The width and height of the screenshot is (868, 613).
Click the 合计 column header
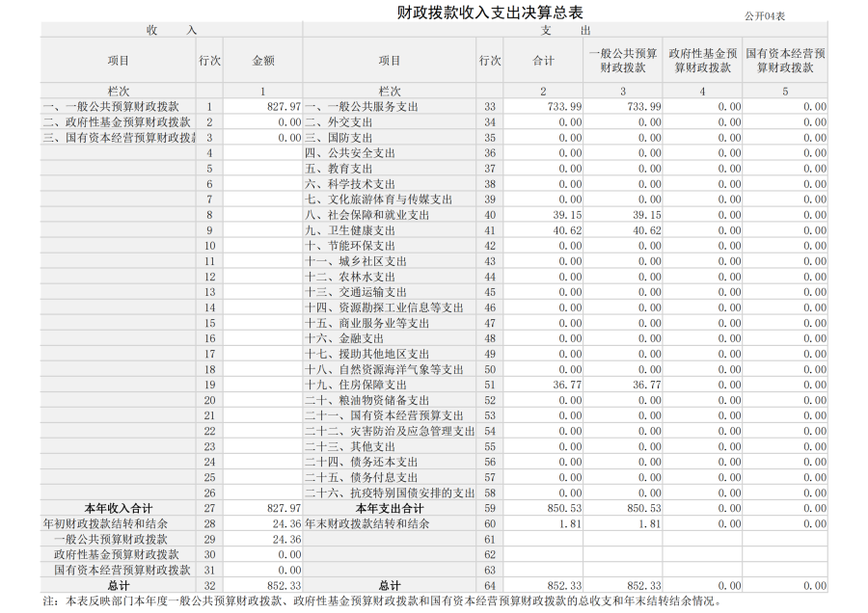(544, 61)
